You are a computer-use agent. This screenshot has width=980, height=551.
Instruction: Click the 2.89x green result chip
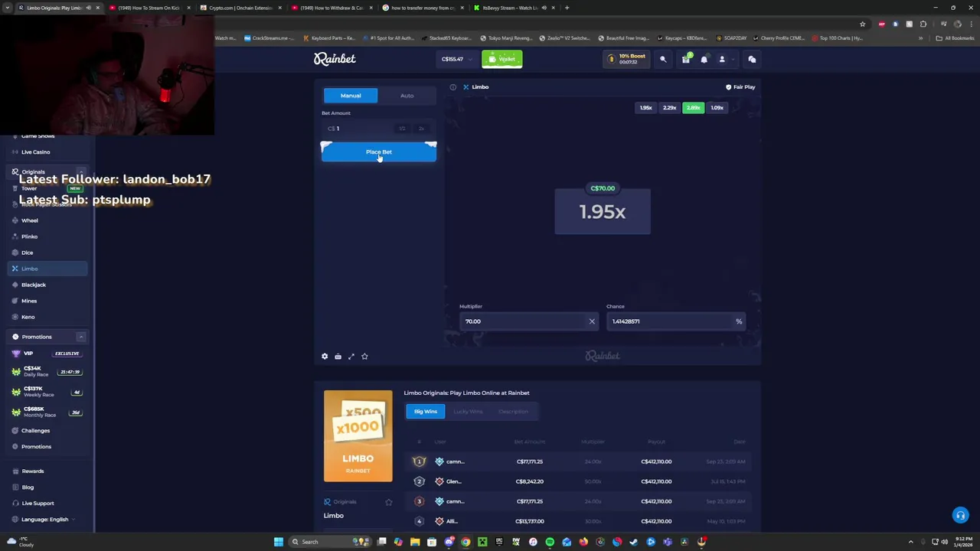coord(694,108)
